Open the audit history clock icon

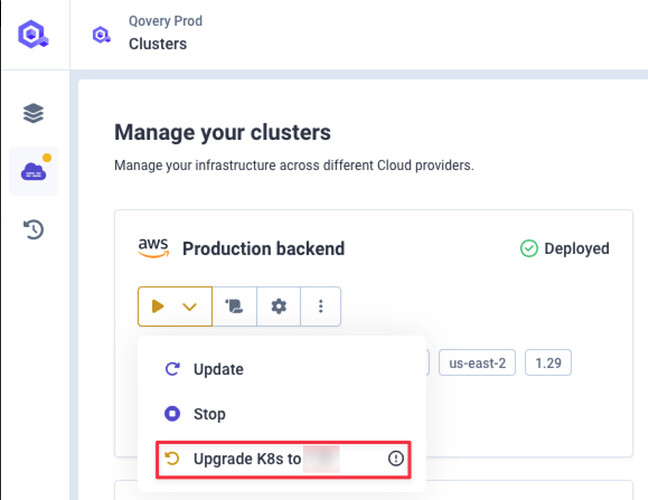tap(33, 229)
